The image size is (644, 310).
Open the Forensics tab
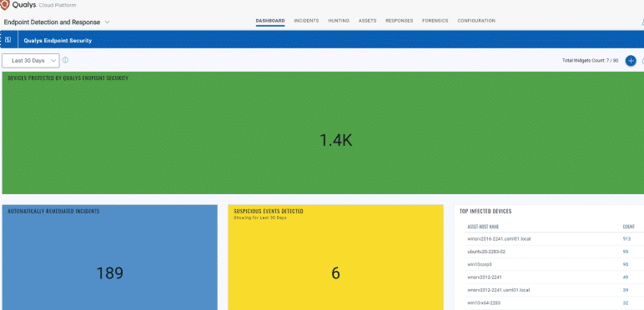tap(435, 21)
